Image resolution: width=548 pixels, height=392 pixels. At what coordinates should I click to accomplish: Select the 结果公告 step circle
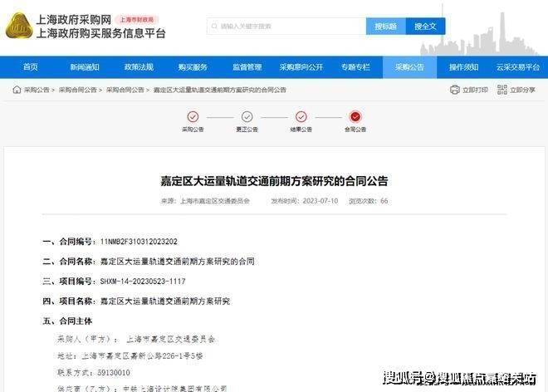tap(301, 117)
